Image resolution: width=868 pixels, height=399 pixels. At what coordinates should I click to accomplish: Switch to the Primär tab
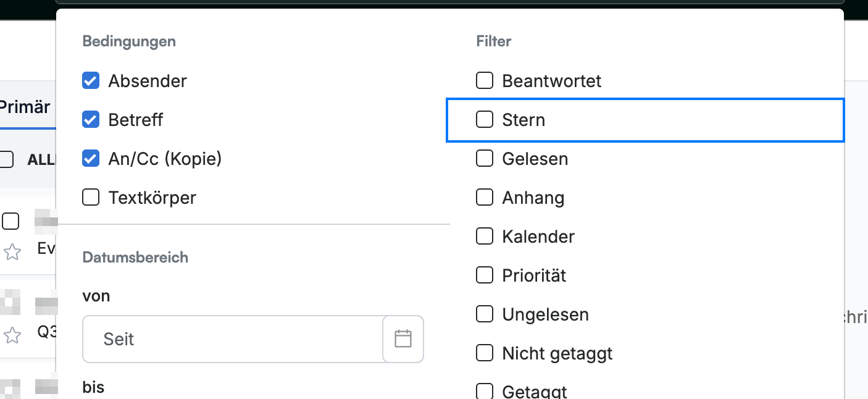[25, 106]
